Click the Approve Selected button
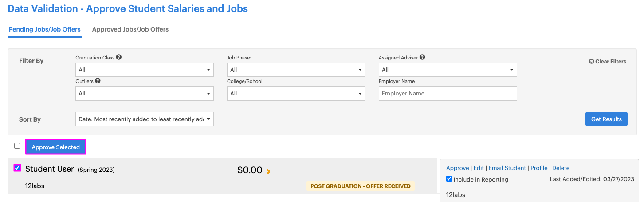 pyautogui.click(x=56, y=147)
